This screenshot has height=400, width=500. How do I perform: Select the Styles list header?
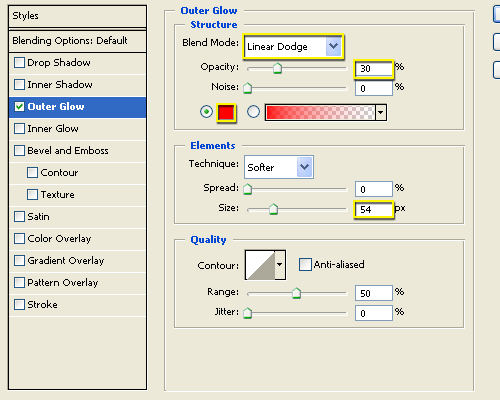[77, 16]
